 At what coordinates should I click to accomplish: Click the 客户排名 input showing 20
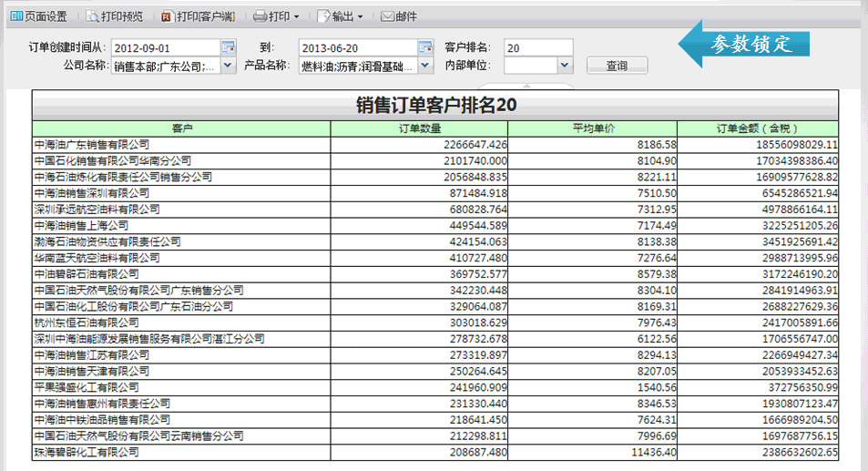coord(538,47)
